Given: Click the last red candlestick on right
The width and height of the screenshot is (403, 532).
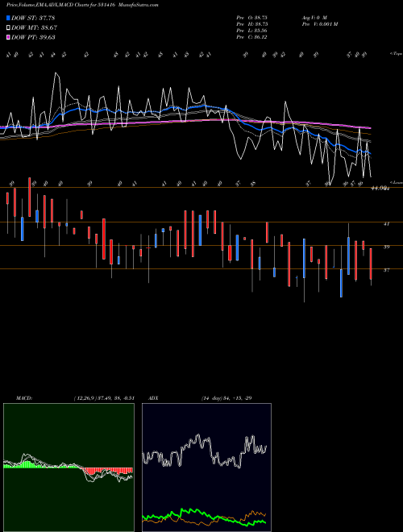Looking at the screenshot, I should coord(371,264).
